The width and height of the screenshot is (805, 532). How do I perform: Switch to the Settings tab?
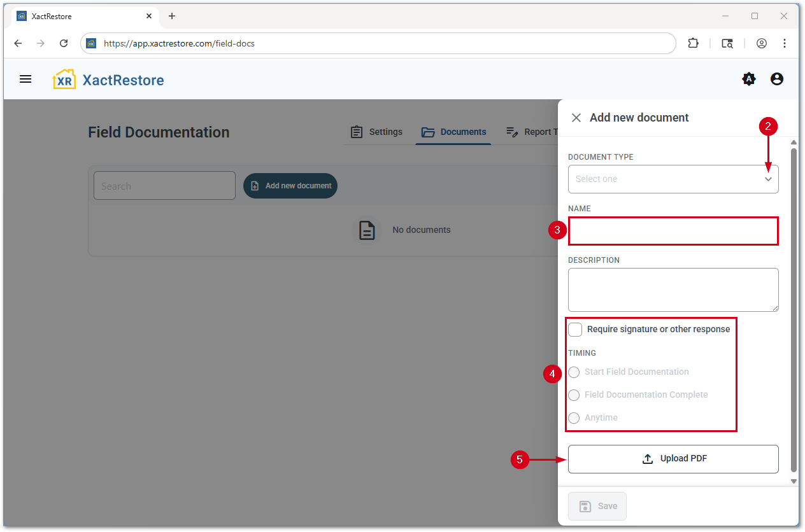[377, 132]
